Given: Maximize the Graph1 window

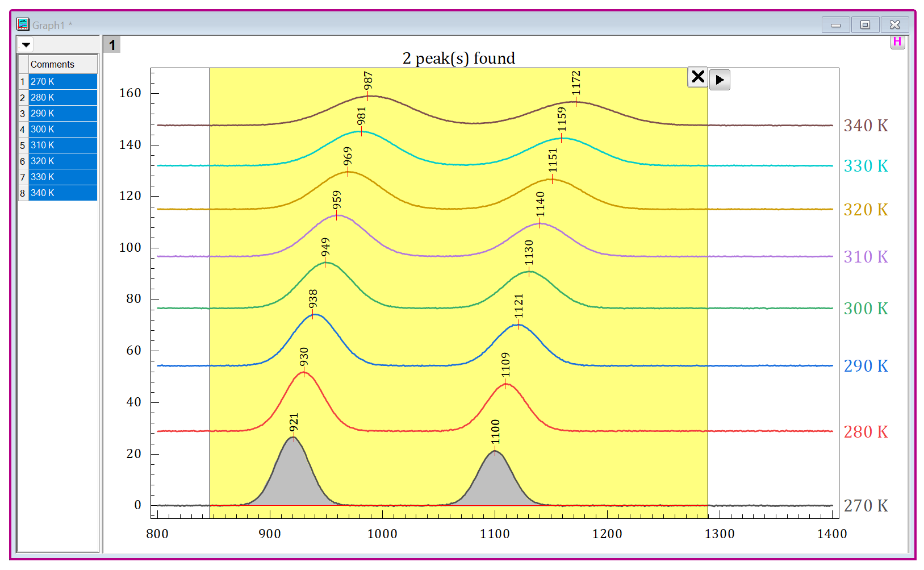Looking at the screenshot, I should [865, 25].
